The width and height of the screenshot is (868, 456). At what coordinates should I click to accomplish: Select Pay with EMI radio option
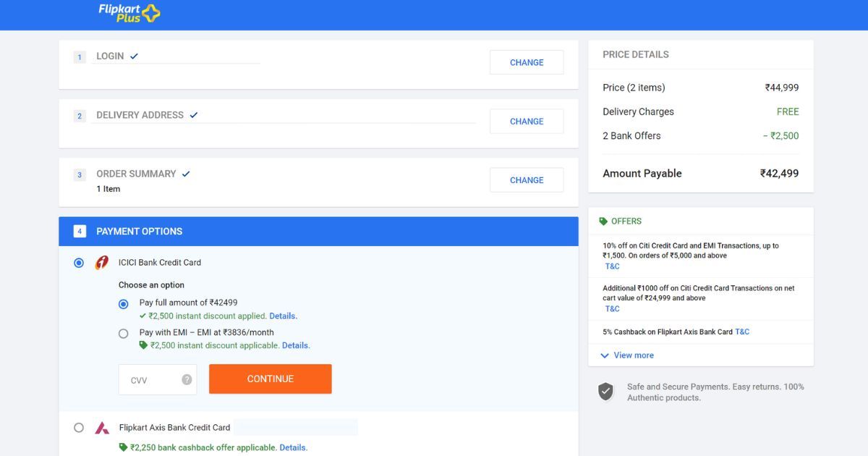pos(124,334)
